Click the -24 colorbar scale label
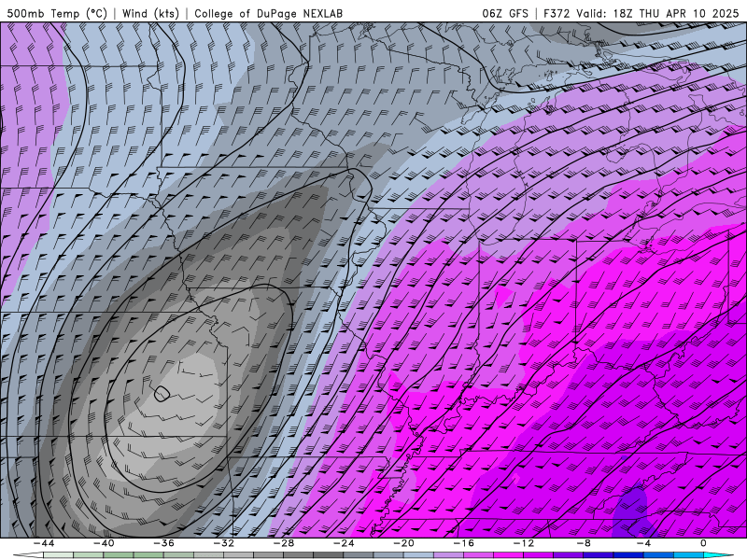This screenshot has height=560, width=747. coord(344,543)
